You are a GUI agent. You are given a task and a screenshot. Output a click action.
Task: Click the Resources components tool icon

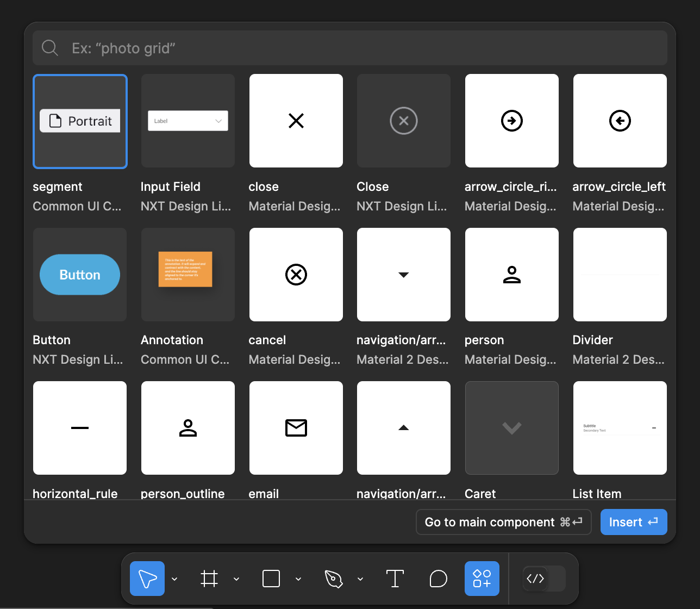[x=482, y=579]
